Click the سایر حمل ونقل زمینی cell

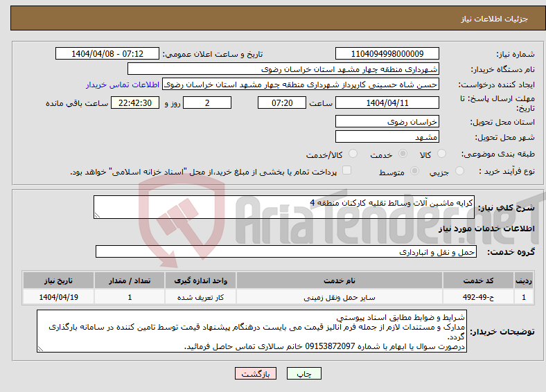tap(339, 297)
